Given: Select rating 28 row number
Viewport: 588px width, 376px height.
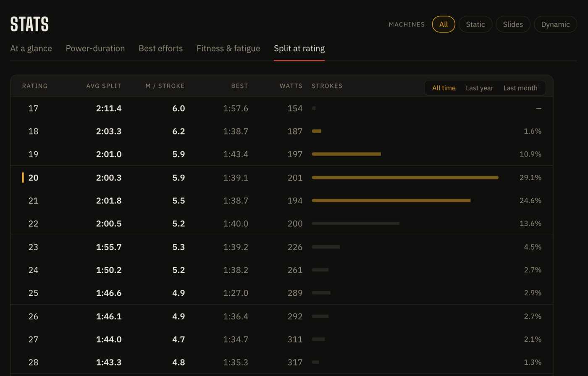Looking at the screenshot, I should click(x=33, y=362).
